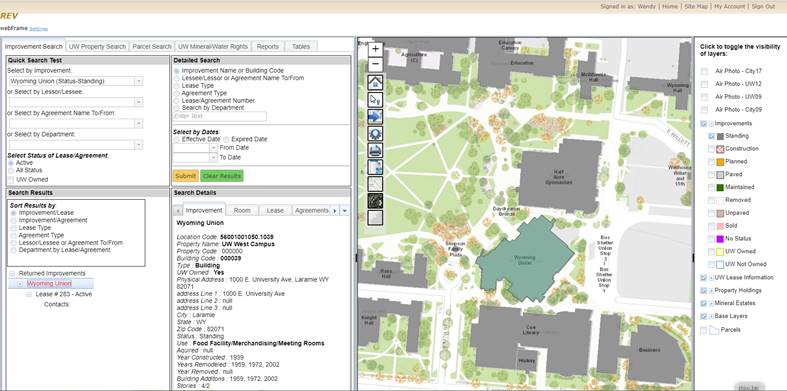Expand the Property Holdings layer group
This screenshot has height=391, width=787.
pyautogui.click(x=712, y=291)
